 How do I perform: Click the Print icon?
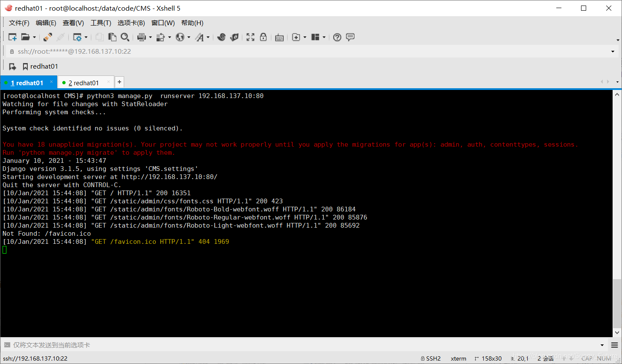pyautogui.click(x=142, y=37)
